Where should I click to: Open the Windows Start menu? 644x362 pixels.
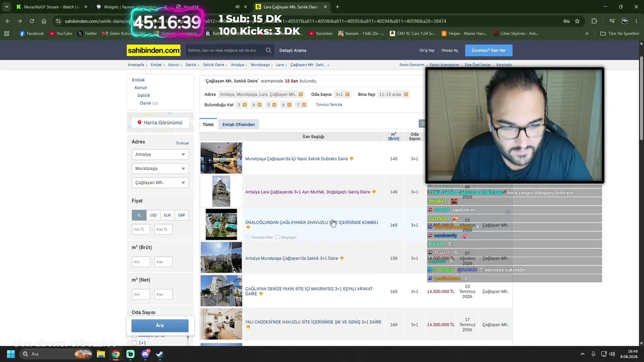[11, 354]
